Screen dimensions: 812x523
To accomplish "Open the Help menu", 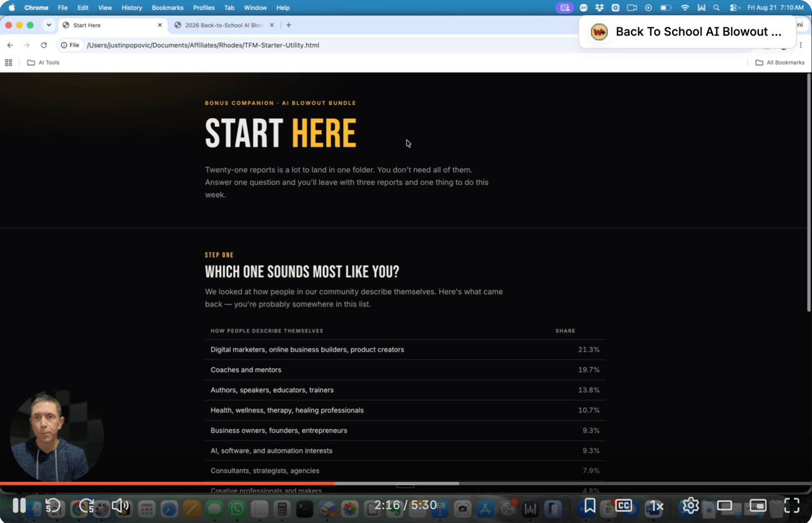I will [282, 7].
